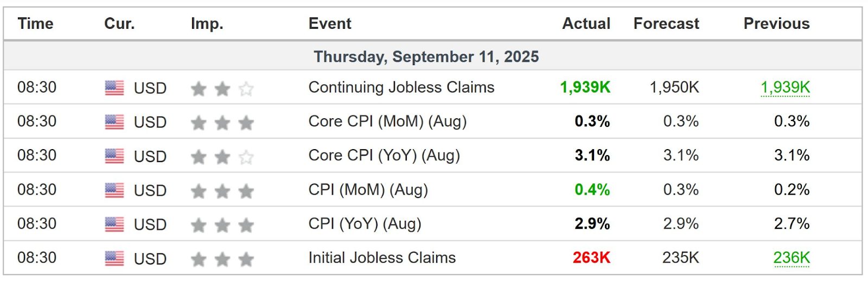This screenshot has height=282, width=868.
Task: Open the Continuing Jobless Claims event
Action: coord(401,87)
